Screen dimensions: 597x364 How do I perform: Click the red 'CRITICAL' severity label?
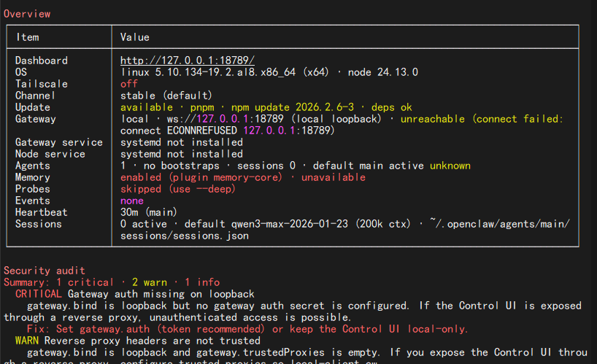(39, 294)
